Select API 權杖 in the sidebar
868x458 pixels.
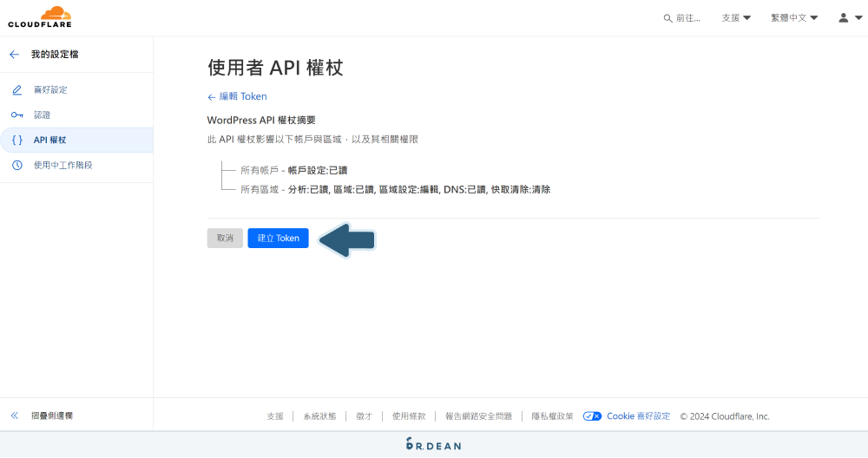49,140
